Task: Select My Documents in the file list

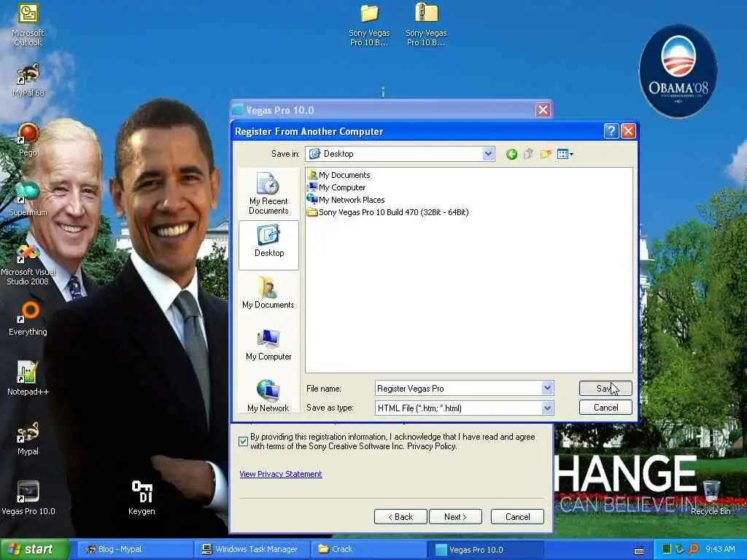Action: pyautogui.click(x=338, y=175)
